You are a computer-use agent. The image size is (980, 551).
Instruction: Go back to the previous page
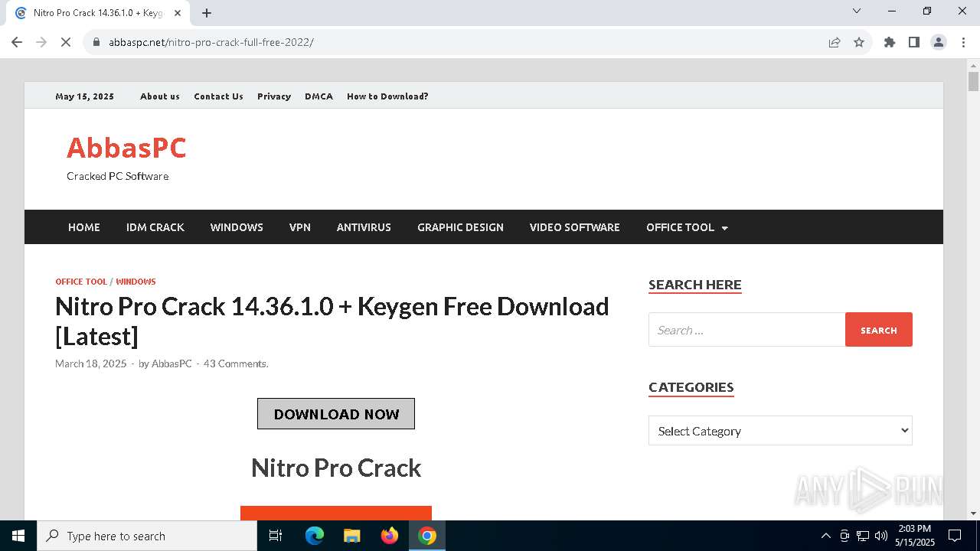click(17, 42)
